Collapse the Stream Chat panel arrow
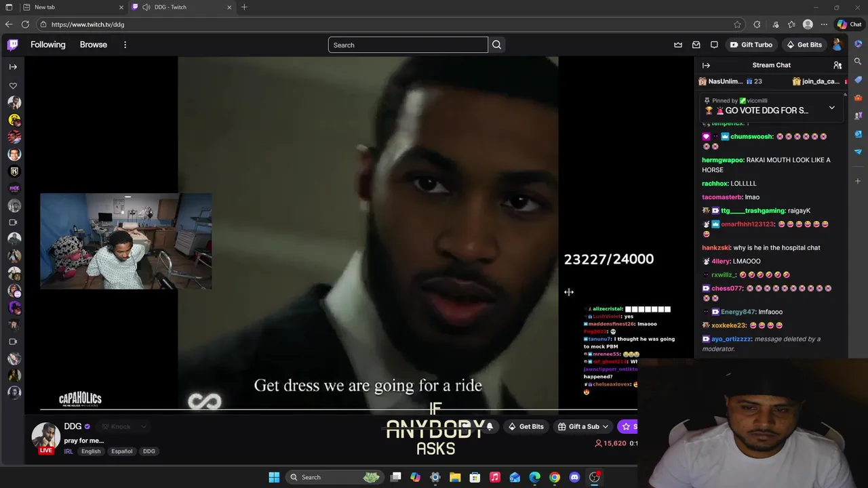The width and height of the screenshot is (868, 488). tap(706, 65)
